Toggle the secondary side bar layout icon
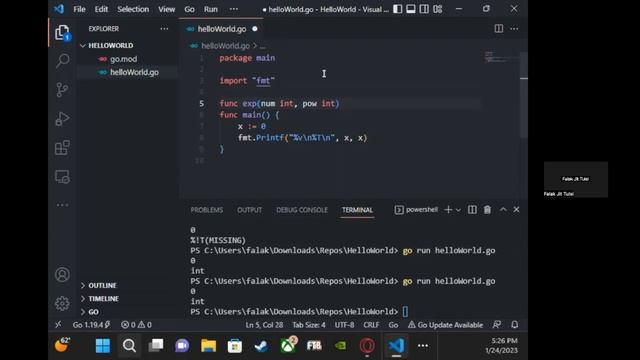This screenshot has width=640, height=360. click(x=424, y=9)
